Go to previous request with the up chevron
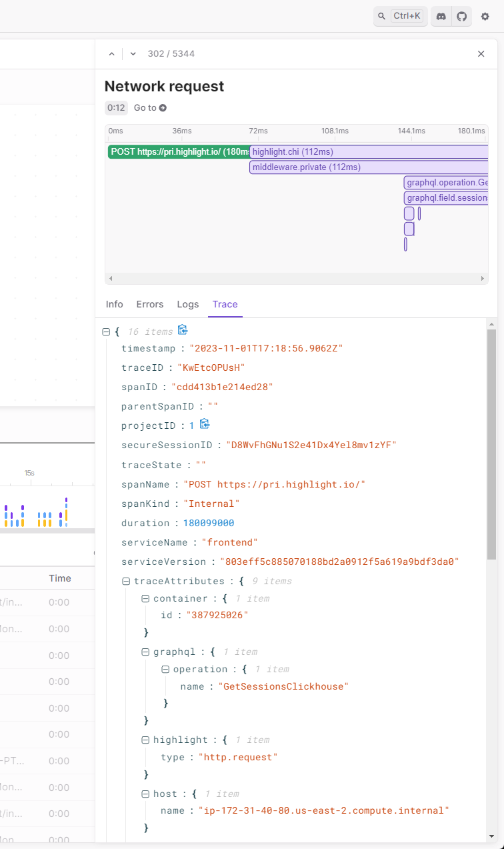Image resolution: width=504 pixels, height=849 pixels. click(x=111, y=53)
